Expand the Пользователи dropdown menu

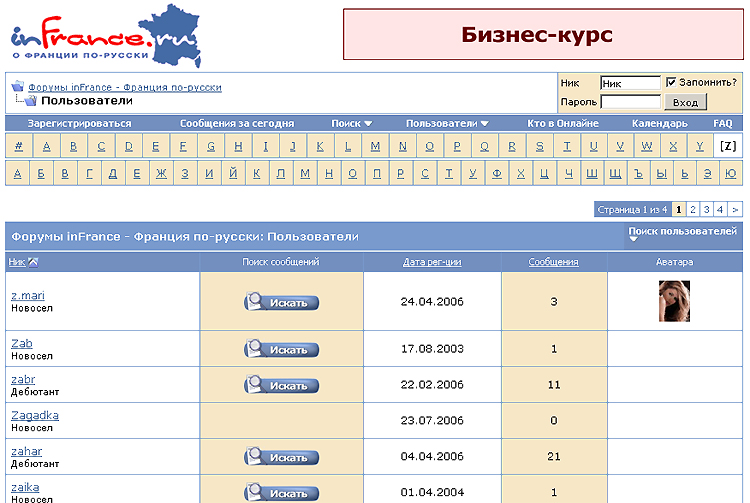tap(447, 123)
